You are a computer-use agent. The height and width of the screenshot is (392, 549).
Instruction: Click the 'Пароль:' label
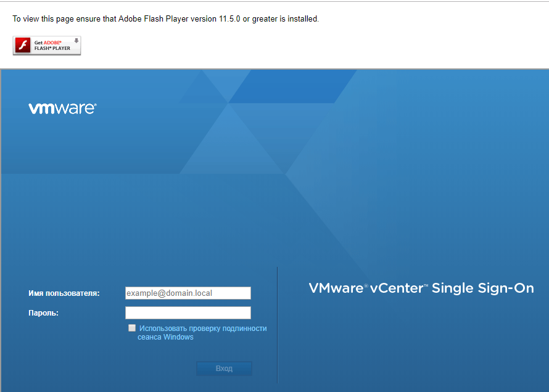(43, 313)
